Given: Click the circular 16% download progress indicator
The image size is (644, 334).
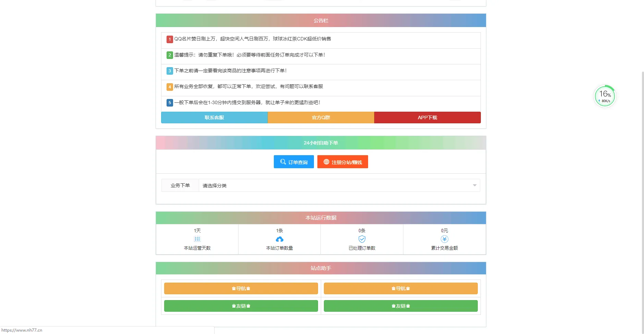Looking at the screenshot, I should (x=605, y=96).
